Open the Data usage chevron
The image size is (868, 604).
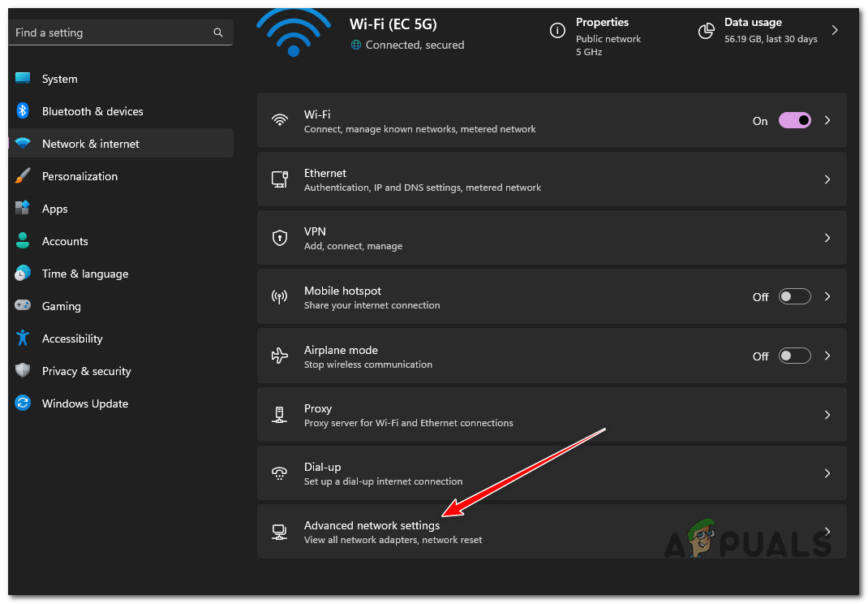pos(835,31)
